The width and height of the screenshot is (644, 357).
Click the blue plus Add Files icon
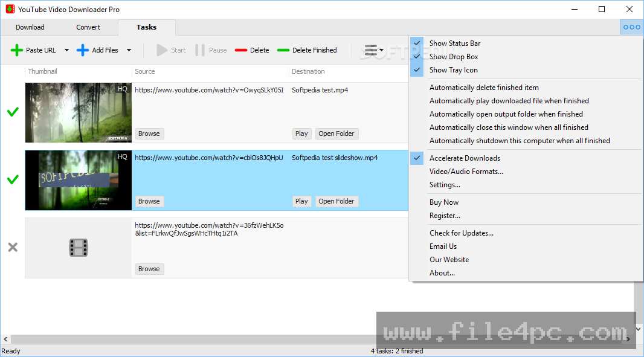tap(83, 50)
